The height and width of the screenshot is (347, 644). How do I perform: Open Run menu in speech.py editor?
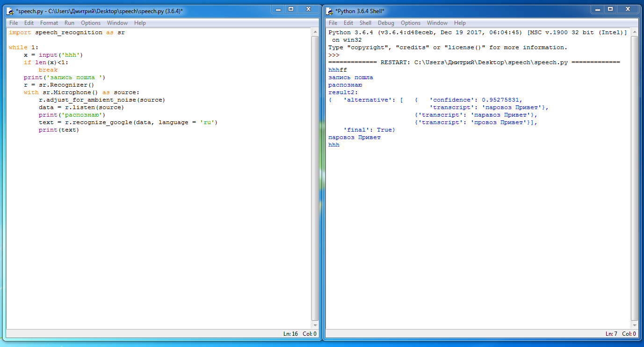69,22
